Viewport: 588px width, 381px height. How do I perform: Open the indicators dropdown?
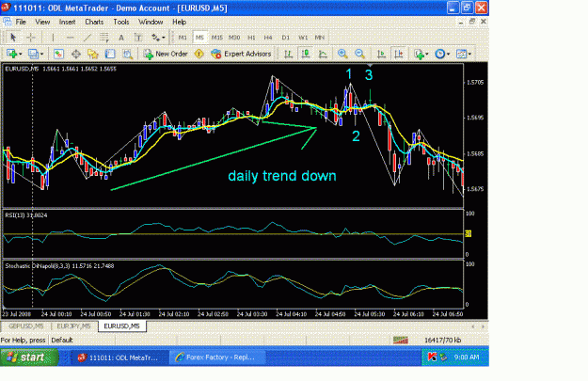tap(421, 54)
